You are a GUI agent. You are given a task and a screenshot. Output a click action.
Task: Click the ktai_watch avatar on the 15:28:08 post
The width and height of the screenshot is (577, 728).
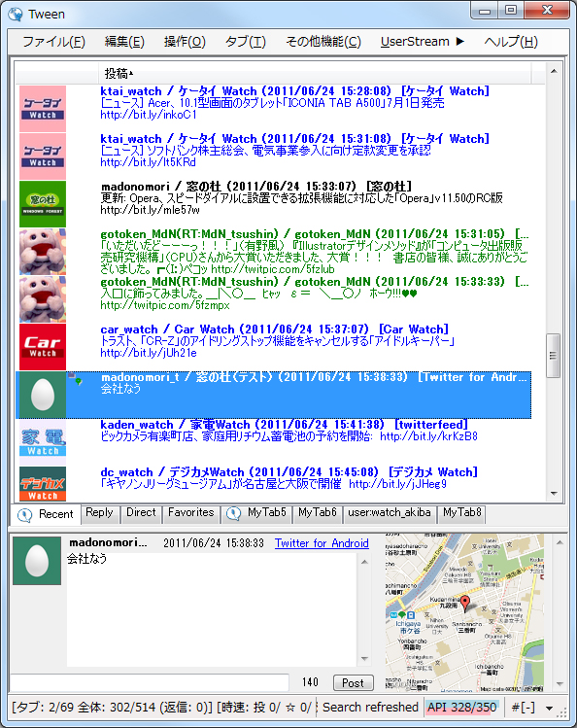coord(43,109)
